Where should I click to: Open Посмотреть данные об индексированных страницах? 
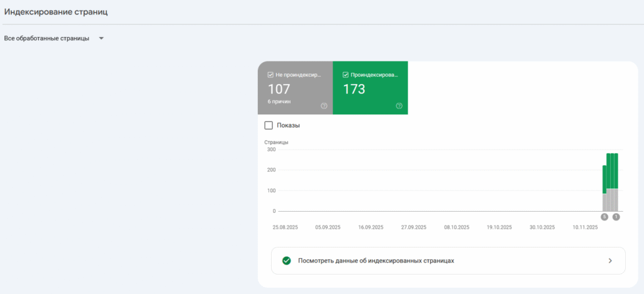coord(377,261)
